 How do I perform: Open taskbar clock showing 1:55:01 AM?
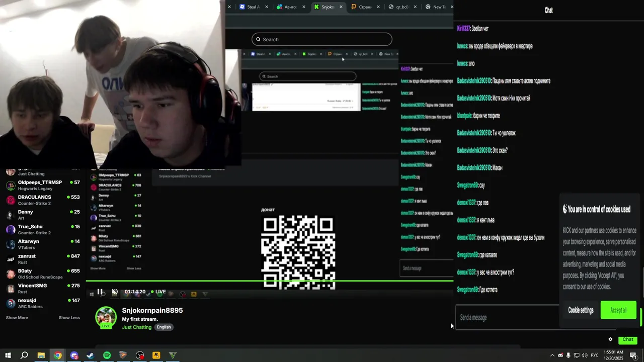[614, 355]
